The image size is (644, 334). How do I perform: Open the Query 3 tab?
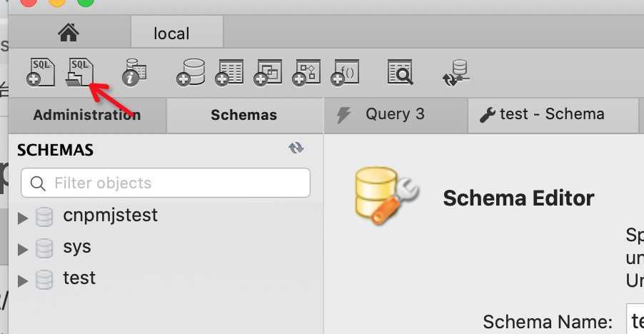(x=396, y=115)
